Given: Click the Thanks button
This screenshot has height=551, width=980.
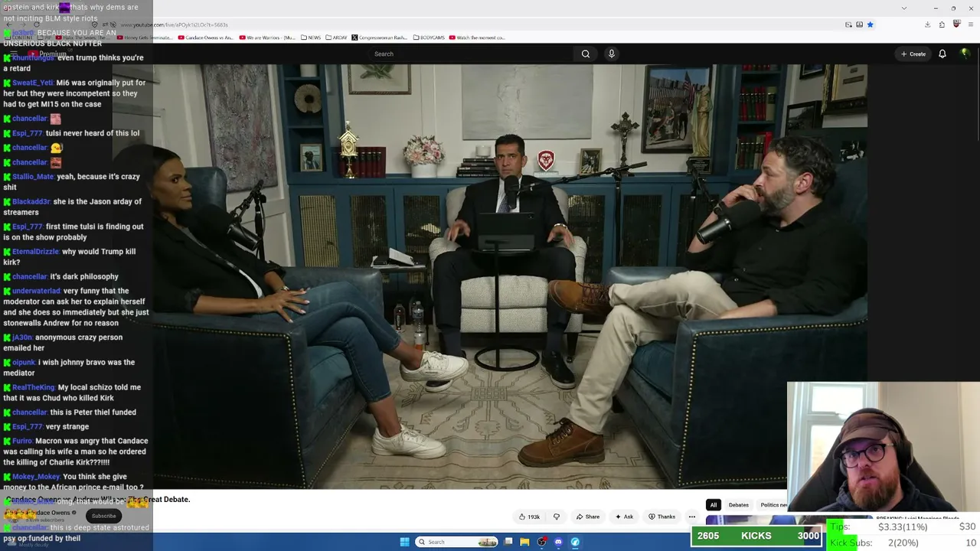Looking at the screenshot, I should [661, 517].
